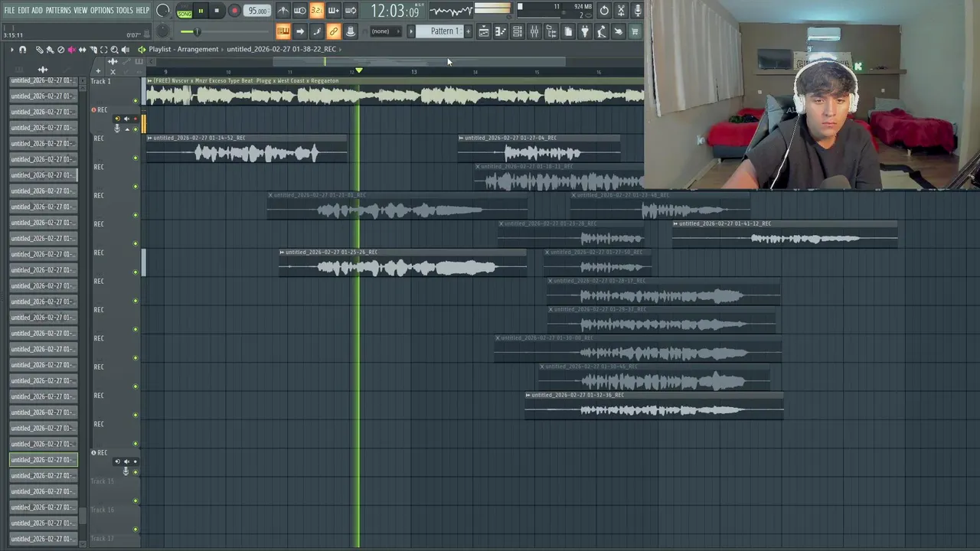Open the FILE menu
Viewport: 980px width, 551px height.
[x=9, y=10]
